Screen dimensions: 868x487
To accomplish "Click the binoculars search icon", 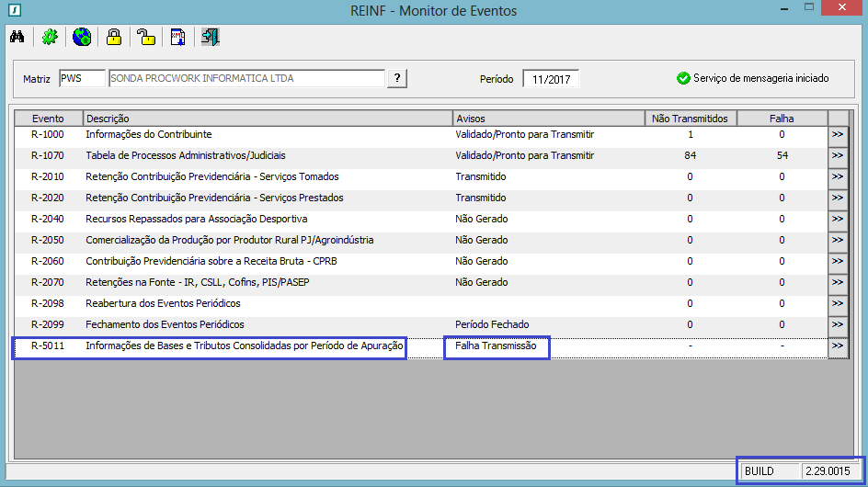I will pos(17,37).
